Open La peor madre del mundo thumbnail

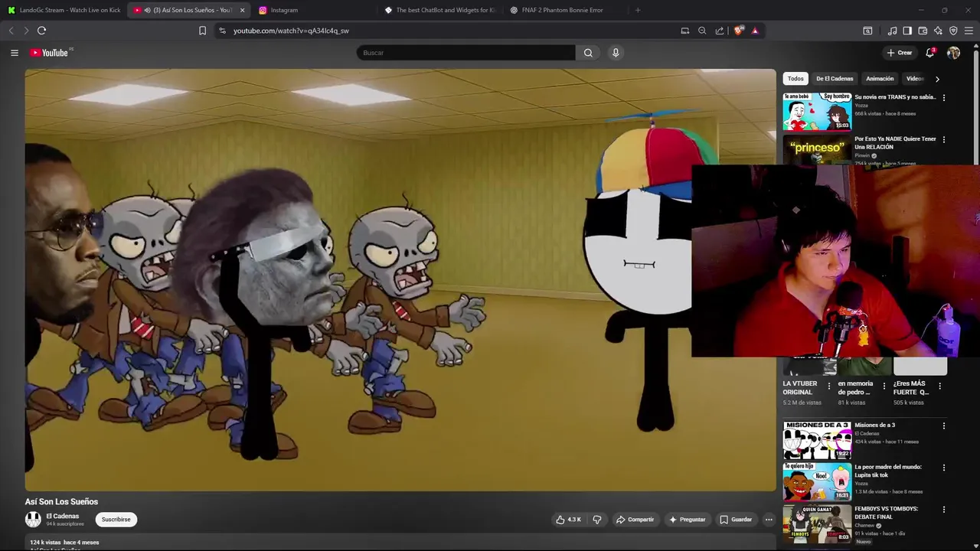pos(817,481)
